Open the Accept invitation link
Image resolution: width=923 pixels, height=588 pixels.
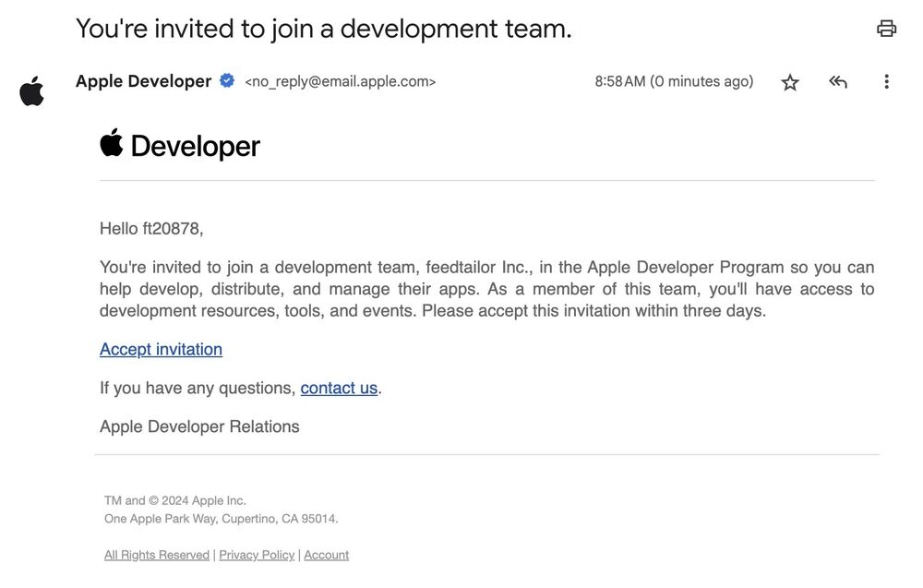point(161,350)
